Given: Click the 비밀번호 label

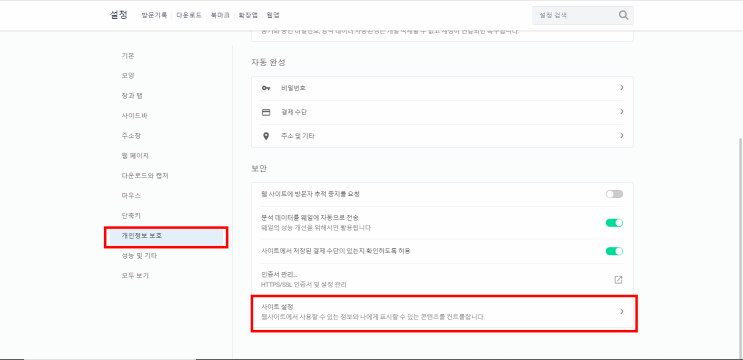Looking at the screenshot, I should 293,88.
